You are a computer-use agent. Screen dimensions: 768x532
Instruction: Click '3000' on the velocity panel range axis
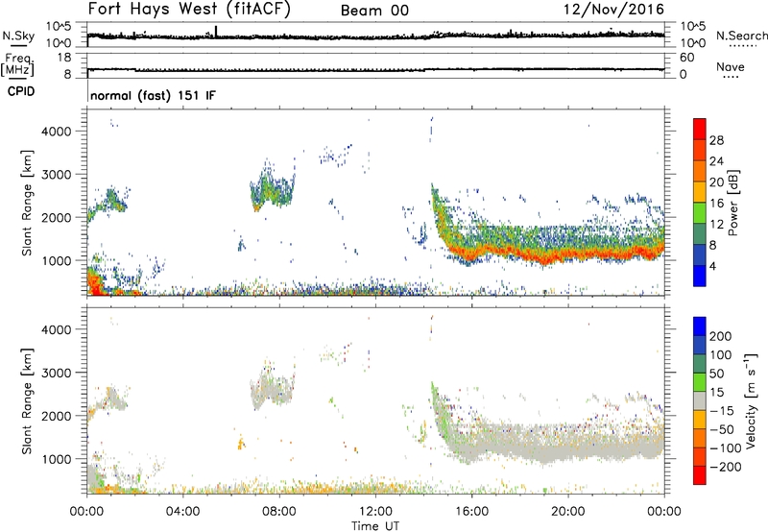click(56, 373)
